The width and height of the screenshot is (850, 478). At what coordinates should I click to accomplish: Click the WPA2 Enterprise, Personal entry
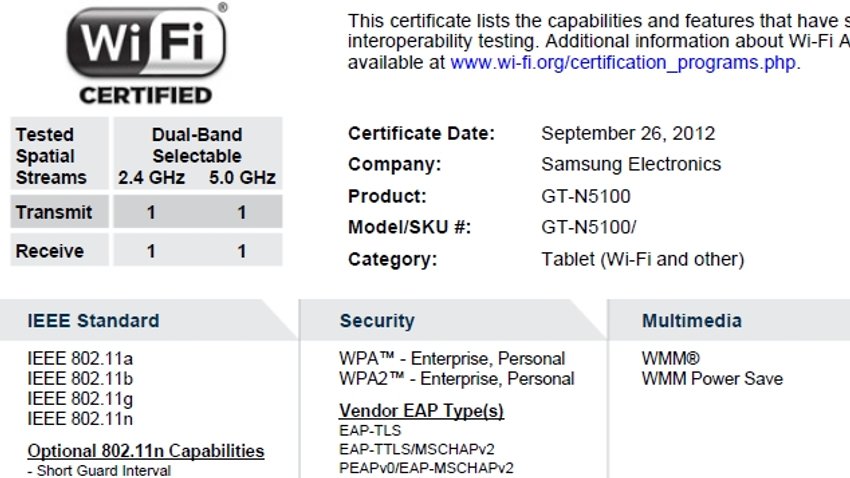click(x=456, y=379)
